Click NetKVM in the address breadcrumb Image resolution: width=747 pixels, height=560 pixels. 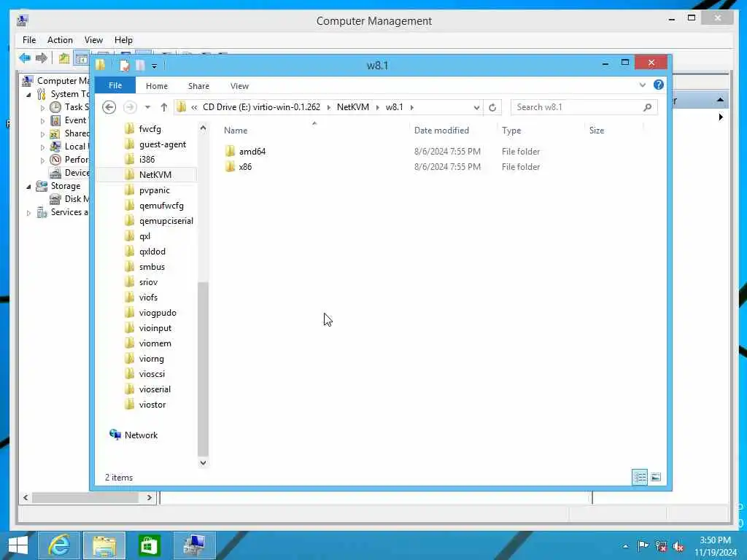[353, 107]
